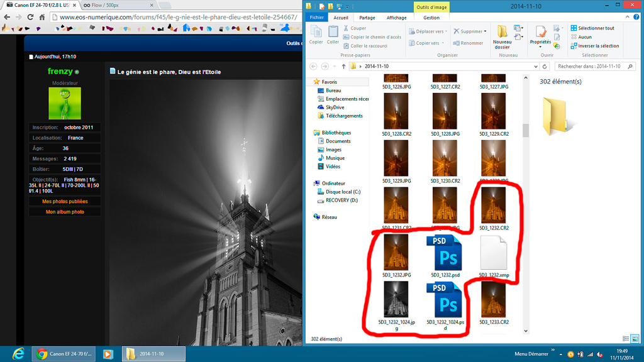Switch to the Partage ribbon tab
This screenshot has height=362, width=644.
tap(367, 18)
